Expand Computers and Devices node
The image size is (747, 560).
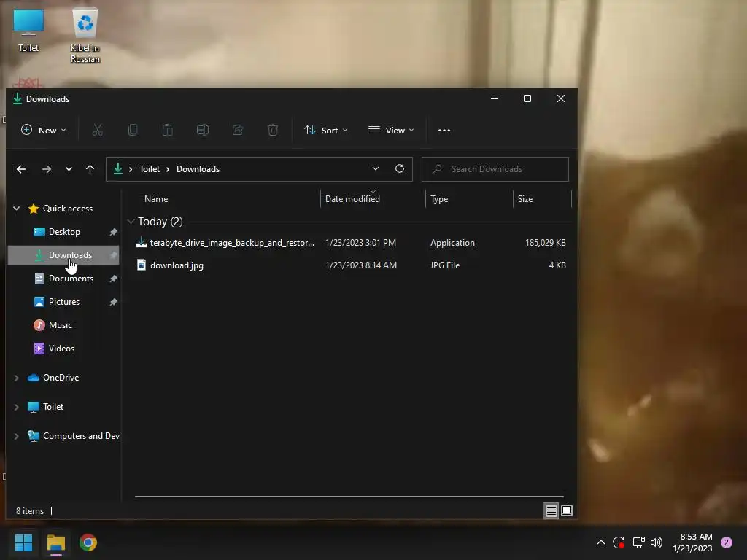pyautogui.click(x=17, y=436)
